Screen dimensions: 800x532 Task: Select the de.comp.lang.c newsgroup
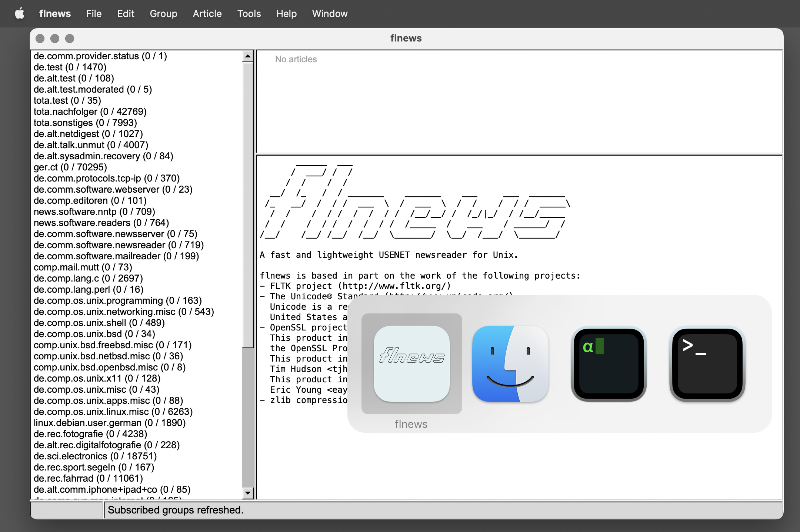click(x=88, y=278)
